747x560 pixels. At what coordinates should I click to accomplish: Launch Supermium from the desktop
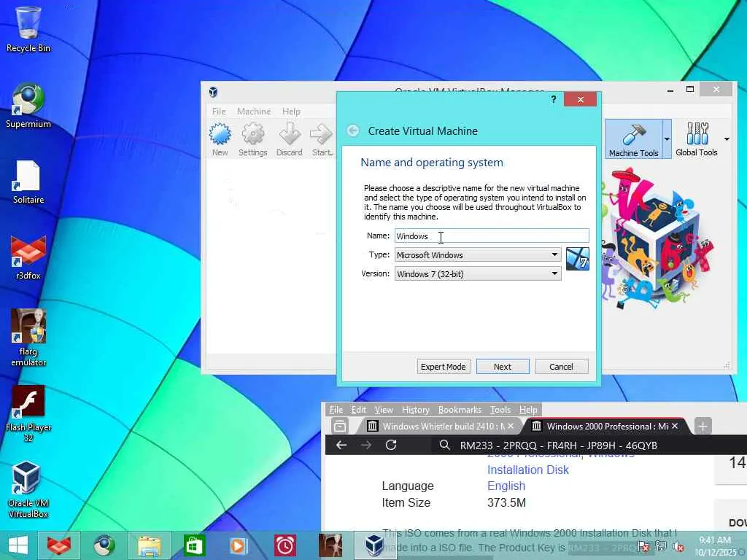(x=28, y=105)
